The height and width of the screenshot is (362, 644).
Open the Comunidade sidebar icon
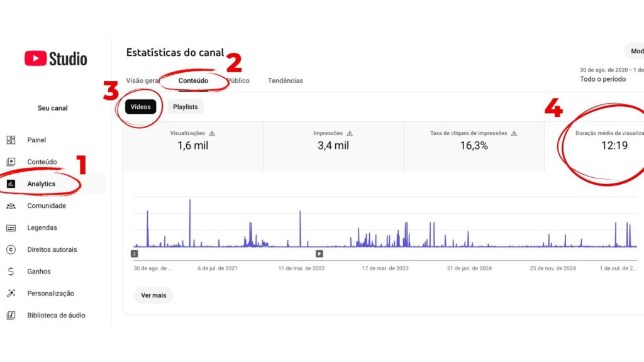11,206
